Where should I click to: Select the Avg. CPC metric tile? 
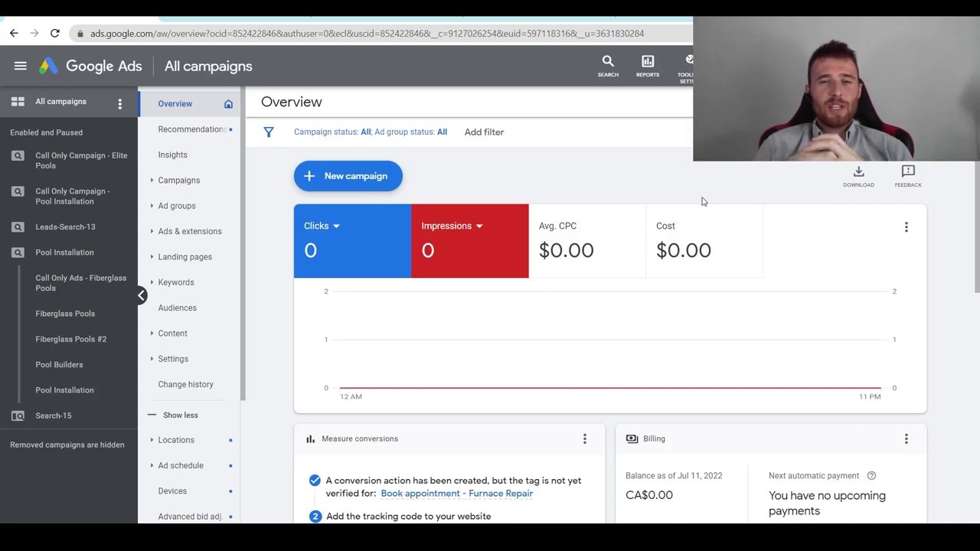tap(587, 241)
